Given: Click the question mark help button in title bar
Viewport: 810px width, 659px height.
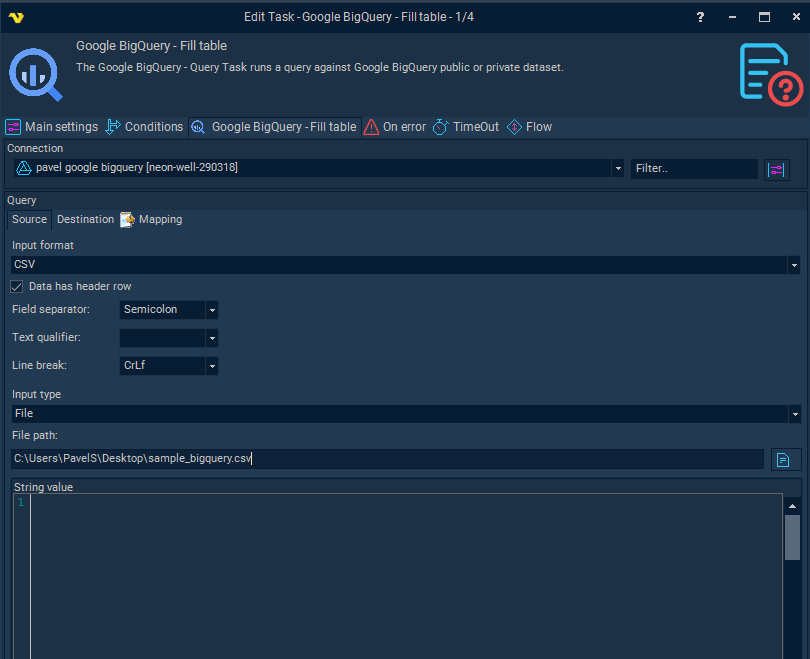Looking at the screenshot, I should pyautogui.click(x=700, y=17).
